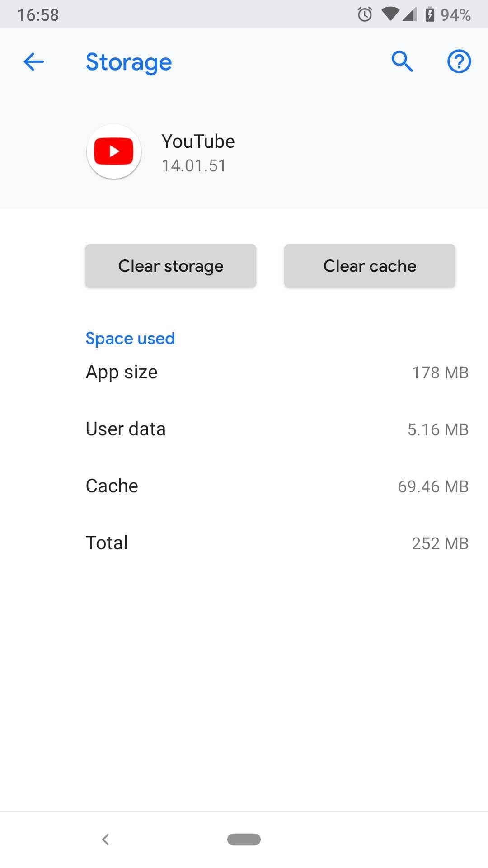
Task: Select the App size row
Action: coord(277,373)
